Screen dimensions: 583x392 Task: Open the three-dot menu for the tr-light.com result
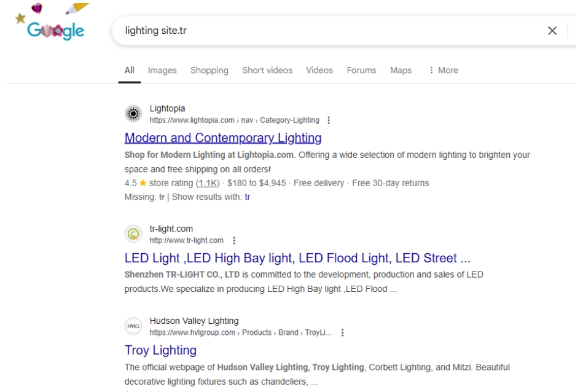[234, 241]
